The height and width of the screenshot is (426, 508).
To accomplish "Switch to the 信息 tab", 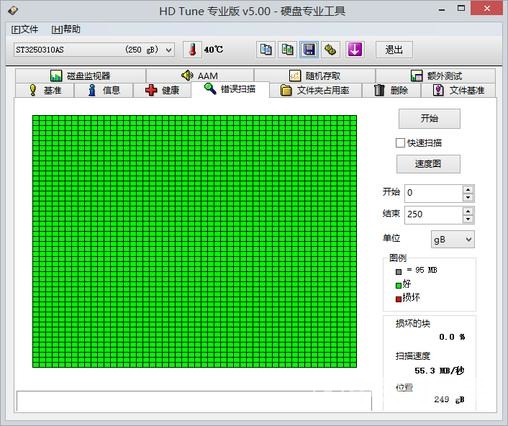I will (104, 90).
